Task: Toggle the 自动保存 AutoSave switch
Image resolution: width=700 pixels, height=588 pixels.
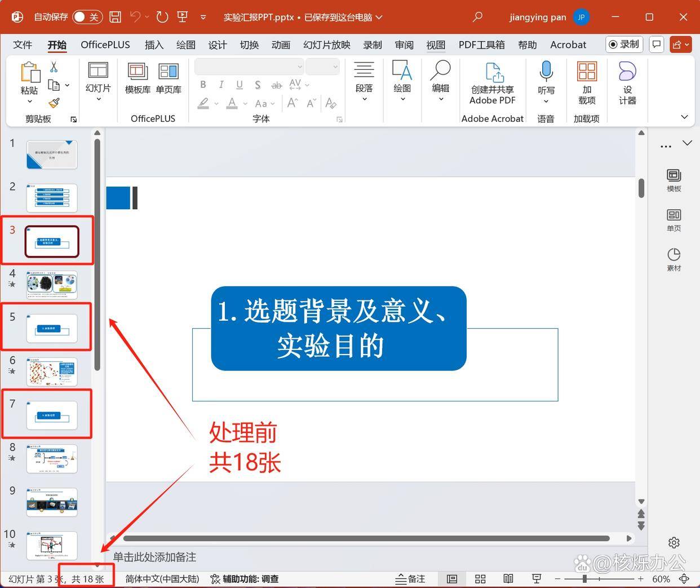Action: click(x=87, y=17)
